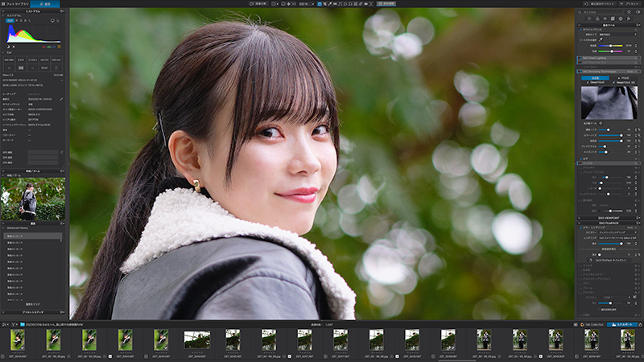Open the Local Adjustments palette icon
The width and height of the screenshot is (644, 362).
(621, 19)
